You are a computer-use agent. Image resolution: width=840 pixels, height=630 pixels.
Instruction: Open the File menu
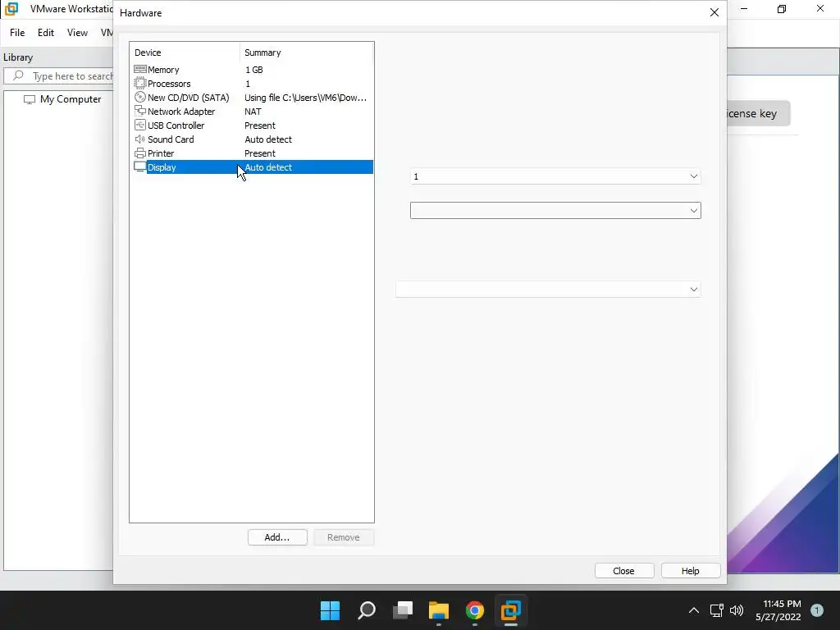pos(17,33)
